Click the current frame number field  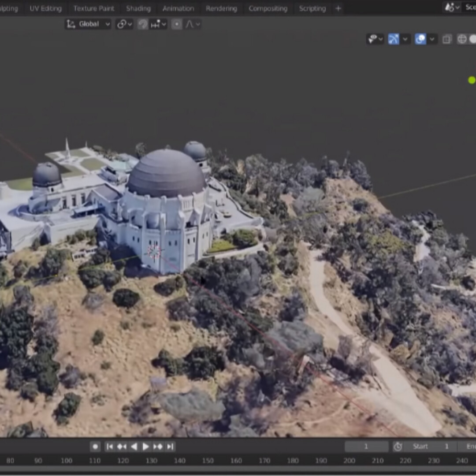pos(366,446)
